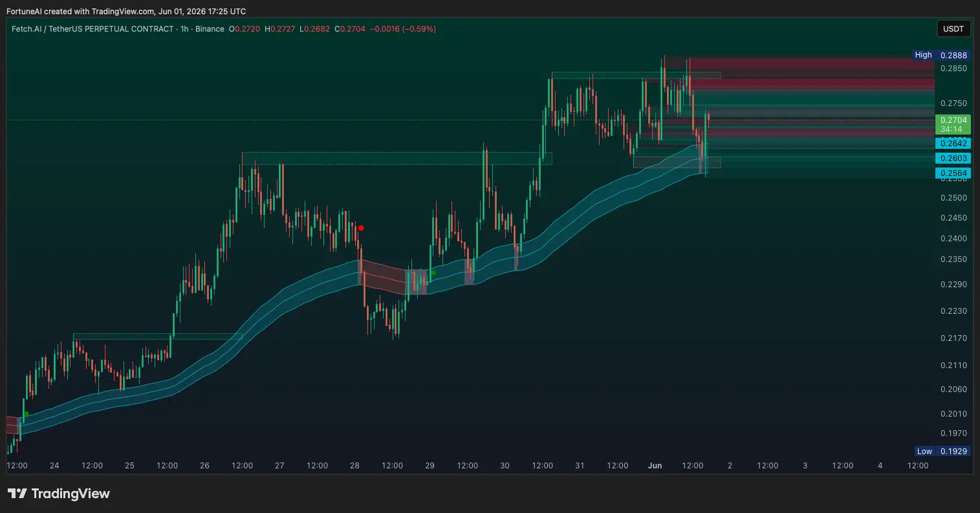Image resolution: width=980 pixels, height=513 pixels.
Task: Click the 0.2170 price scale value
Action: 953,338
